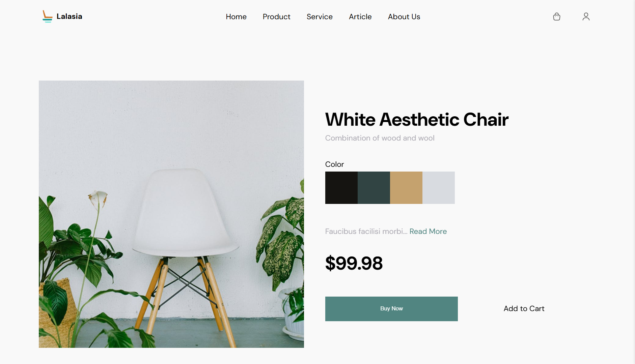Open the About Us menu item
The image size is (635, 364).
coord(404,17)
